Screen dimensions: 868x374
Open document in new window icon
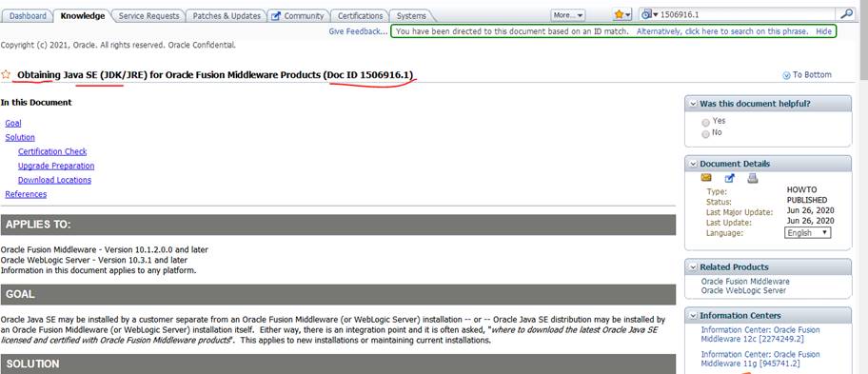[729, 178]
